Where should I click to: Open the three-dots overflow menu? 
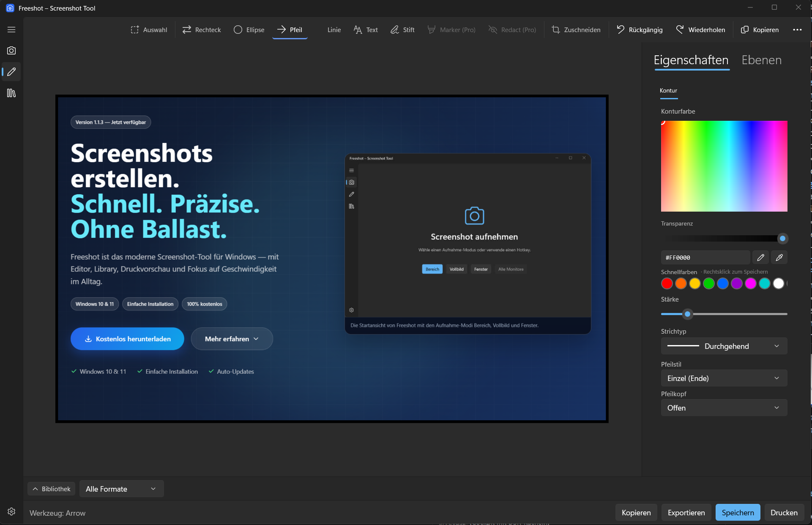pyautogui.click(x=797, y=30)
